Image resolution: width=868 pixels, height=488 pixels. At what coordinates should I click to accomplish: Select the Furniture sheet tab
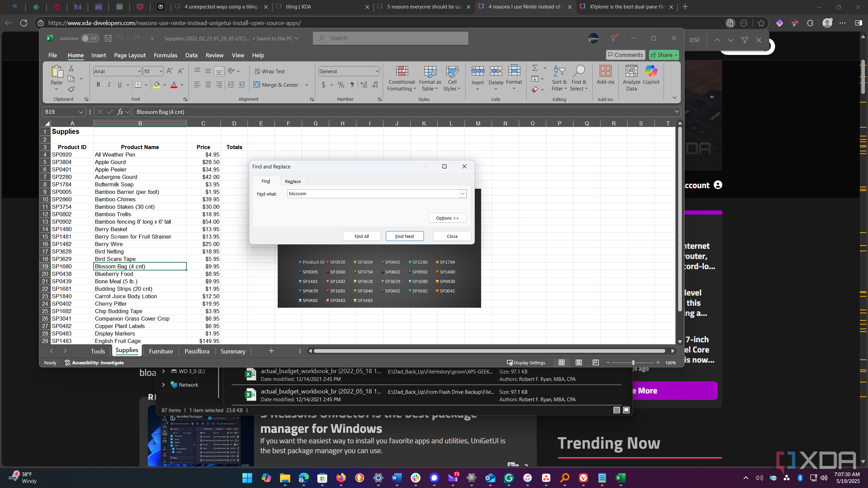point(161,351)
